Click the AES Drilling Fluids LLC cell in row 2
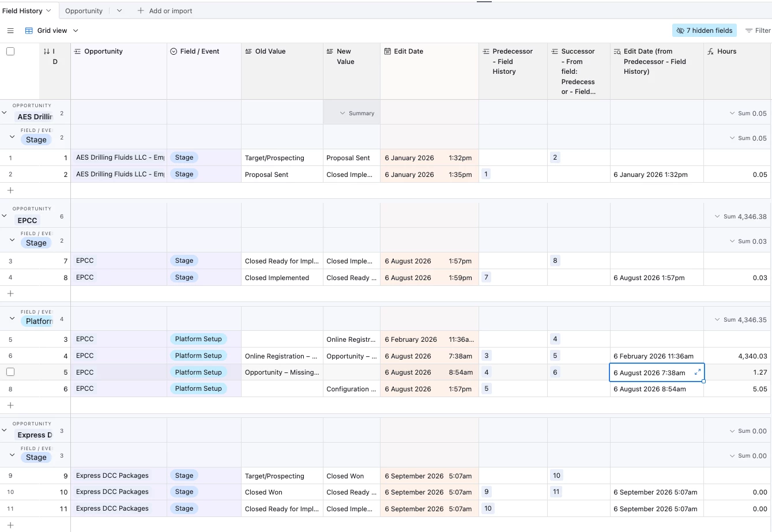Image resolution: width=772 pixels, height=532 pixels. [119, 174]
